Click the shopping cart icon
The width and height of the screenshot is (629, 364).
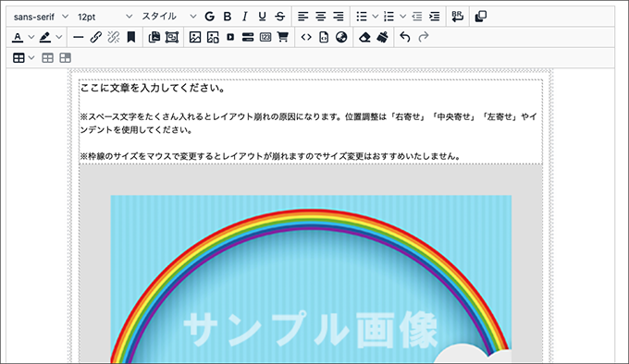(x=283, y=37)
